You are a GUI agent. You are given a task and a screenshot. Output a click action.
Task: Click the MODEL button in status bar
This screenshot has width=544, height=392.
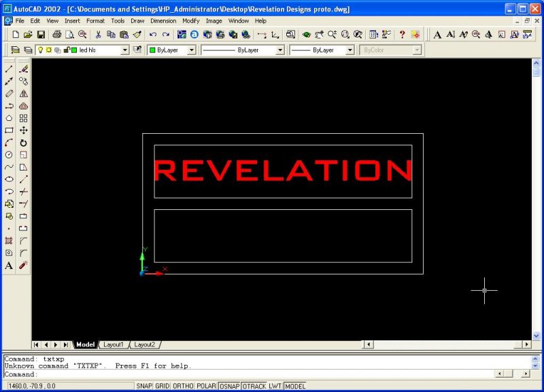click(x=294, y=386)
